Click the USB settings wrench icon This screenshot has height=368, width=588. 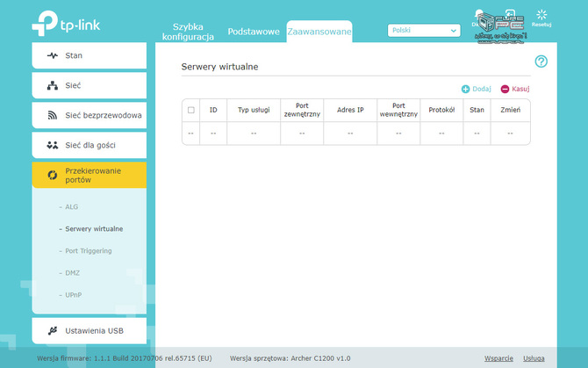coord(53,331)
